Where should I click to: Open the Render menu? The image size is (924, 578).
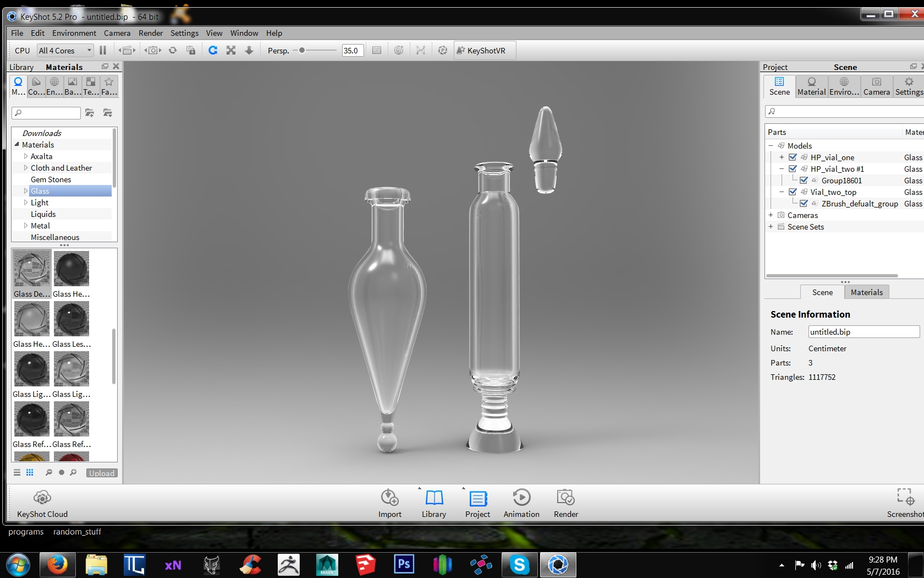point(151,33)
